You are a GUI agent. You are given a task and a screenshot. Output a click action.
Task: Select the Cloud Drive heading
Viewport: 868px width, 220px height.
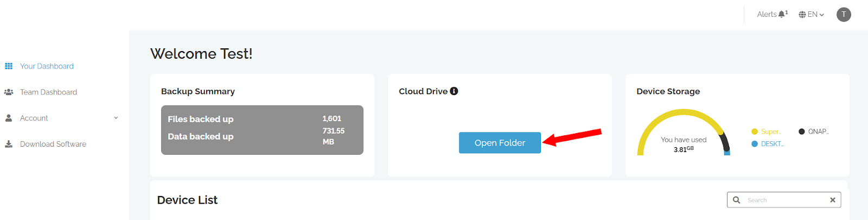point(423,91)
